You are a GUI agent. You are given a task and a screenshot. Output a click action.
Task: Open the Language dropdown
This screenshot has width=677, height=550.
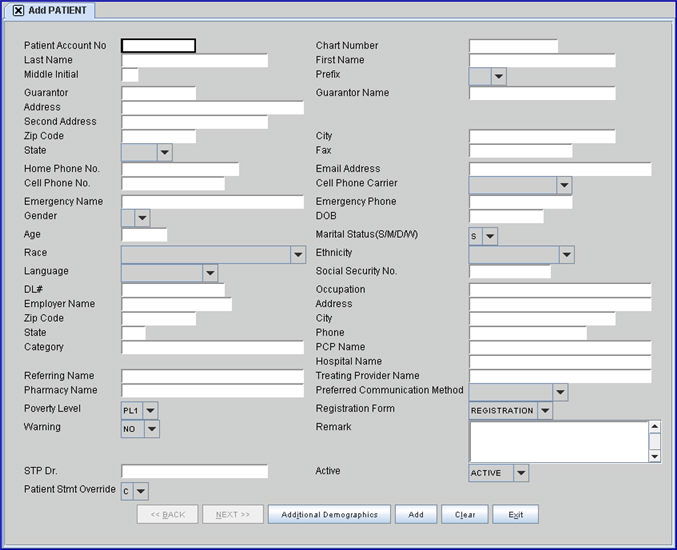click(x=210, y=273)
